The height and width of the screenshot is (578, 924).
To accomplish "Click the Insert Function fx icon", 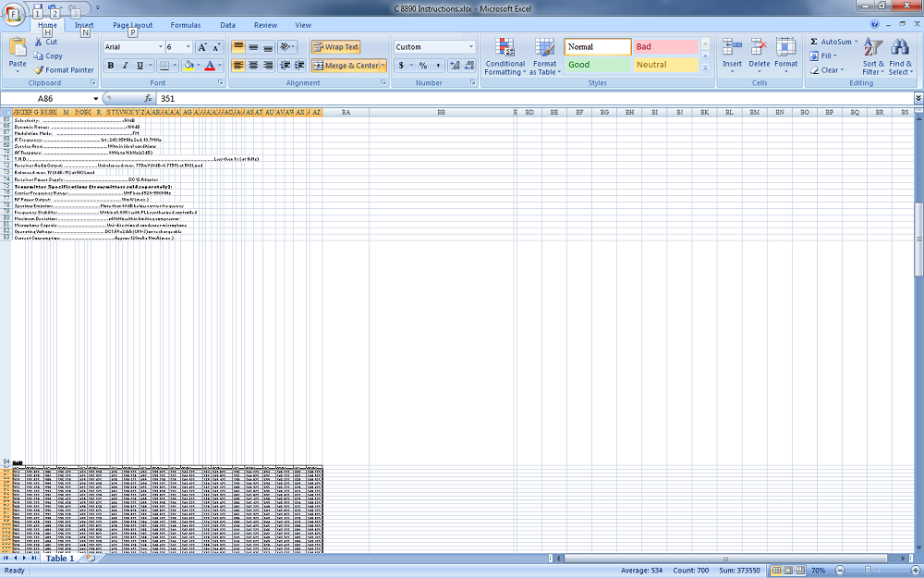I will pyautogui.click(x=149, y=99).
